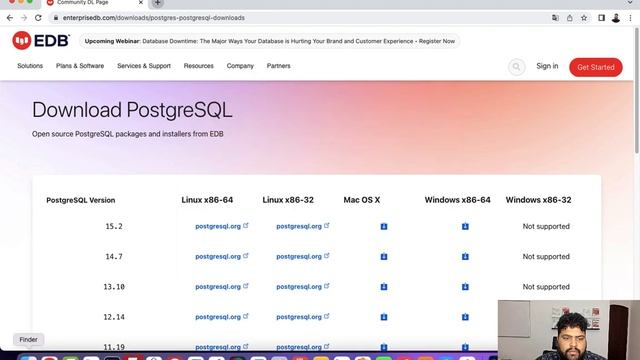640x360 pixels.
Task: Click the Windows x86-64 column header
Action: (x=457, y=200)
